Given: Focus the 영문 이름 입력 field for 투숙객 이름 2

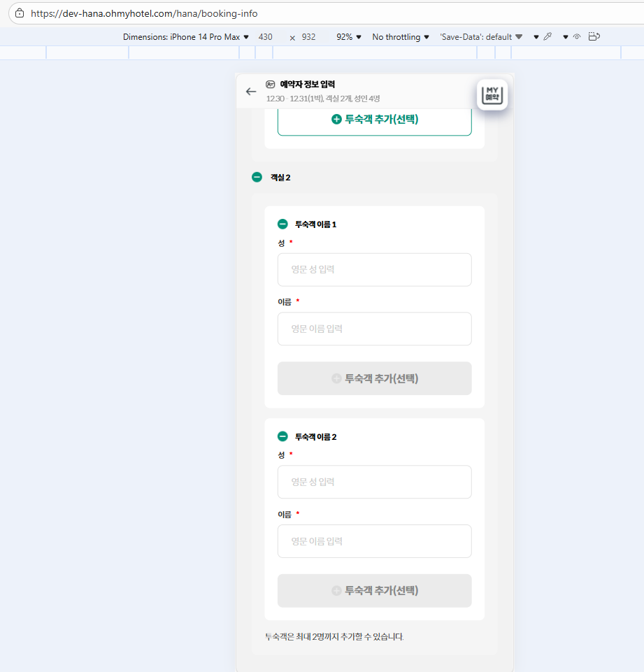Looking at the screenshot, I should [375, 541].
